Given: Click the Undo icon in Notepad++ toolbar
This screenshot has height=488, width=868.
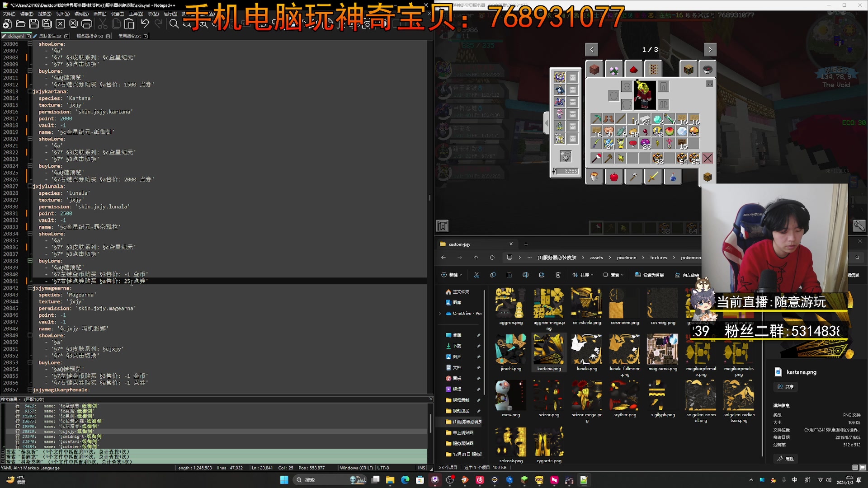Looking at the screenshot, I should (145, 24).
